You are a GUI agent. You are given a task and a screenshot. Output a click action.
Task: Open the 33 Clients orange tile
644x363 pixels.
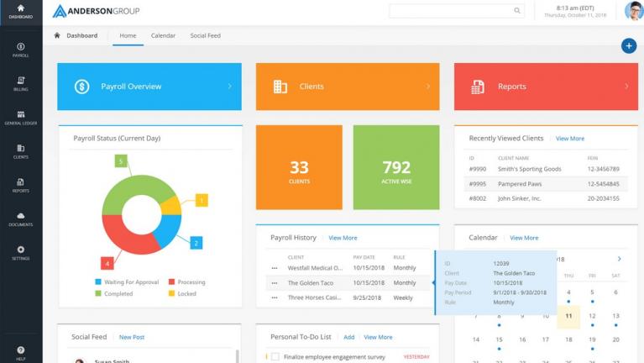click(x=299, y=167)
